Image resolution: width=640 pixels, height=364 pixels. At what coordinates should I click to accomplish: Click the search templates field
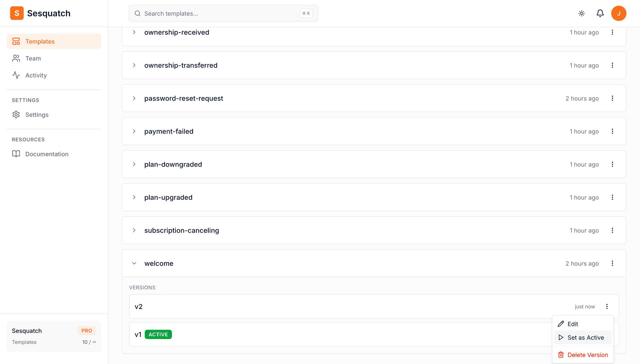[223, 13]
